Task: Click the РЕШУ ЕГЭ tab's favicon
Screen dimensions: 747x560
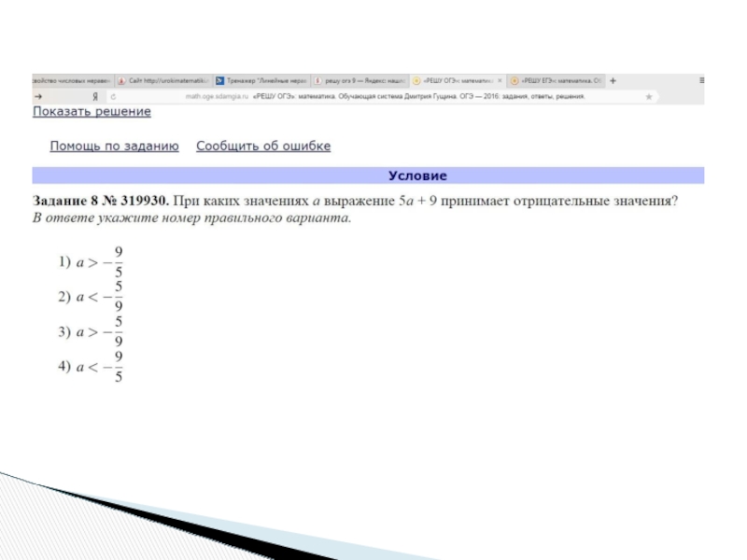Action: pyautogui.click(x=514, y=81)
